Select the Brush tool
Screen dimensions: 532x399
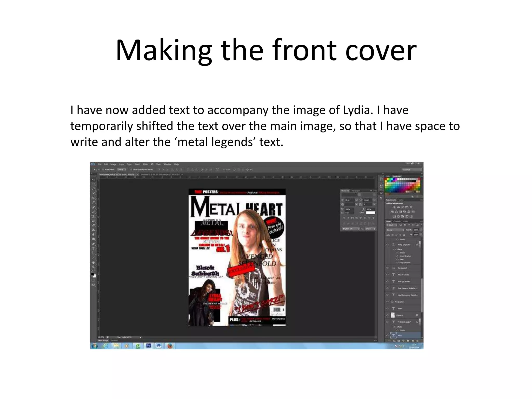93,212
